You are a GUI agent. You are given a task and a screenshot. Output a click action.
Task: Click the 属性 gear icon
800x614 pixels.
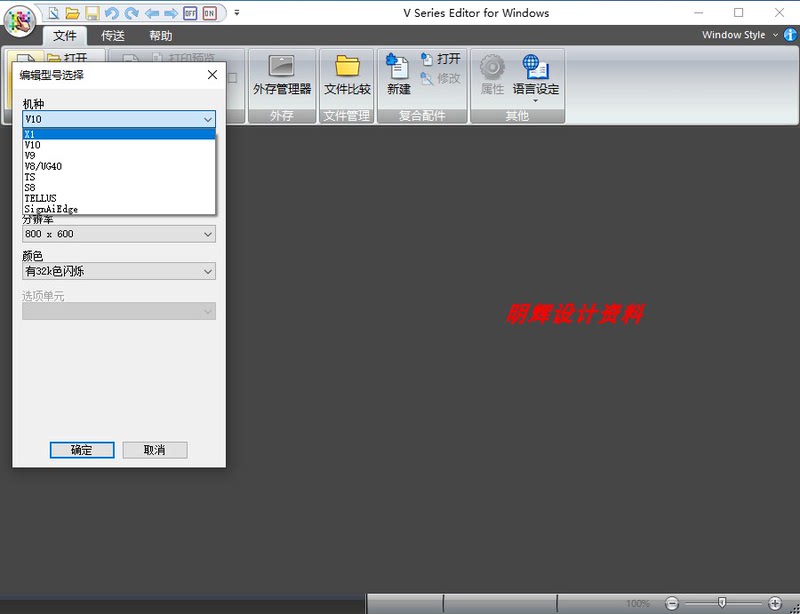492,75
